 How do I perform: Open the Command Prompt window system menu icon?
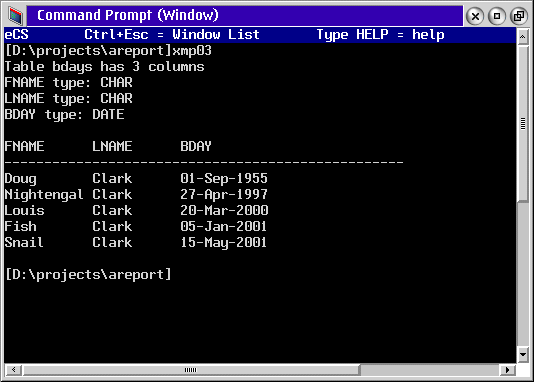point(15,16)
